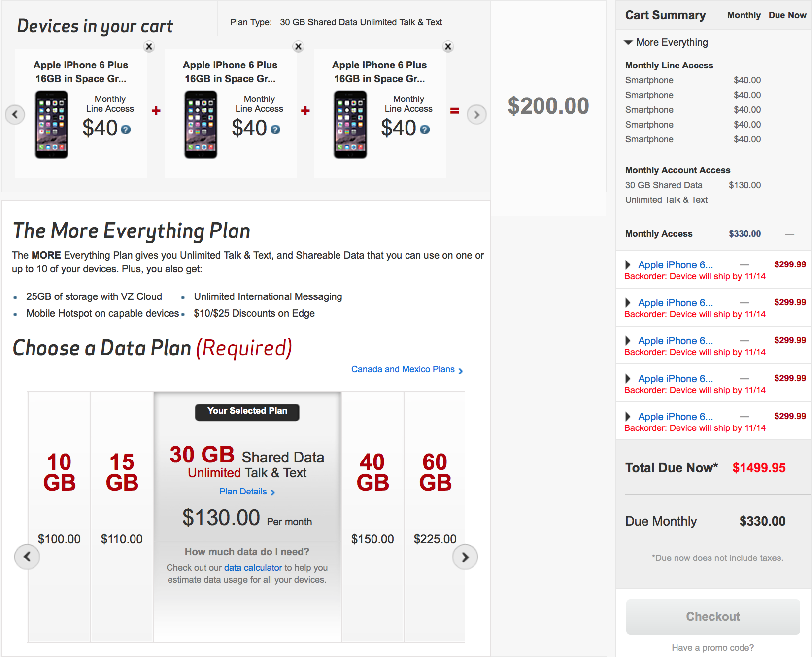
Task: Click the second iPhone 6 Plus thumbnail
Action: 201,125
